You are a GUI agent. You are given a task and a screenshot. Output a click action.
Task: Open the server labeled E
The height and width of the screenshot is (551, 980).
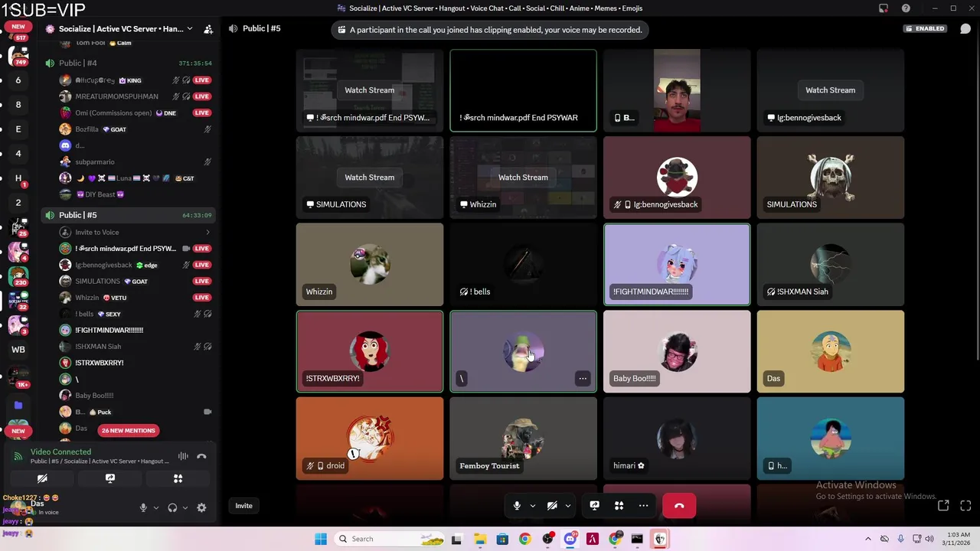click(18, 129)
